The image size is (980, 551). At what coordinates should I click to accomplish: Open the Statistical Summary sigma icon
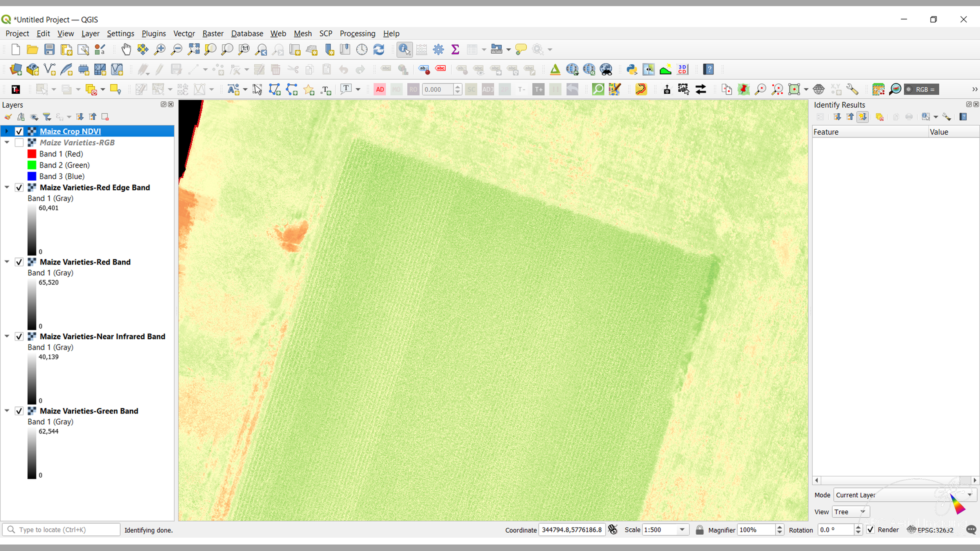(x=455, y=49)
